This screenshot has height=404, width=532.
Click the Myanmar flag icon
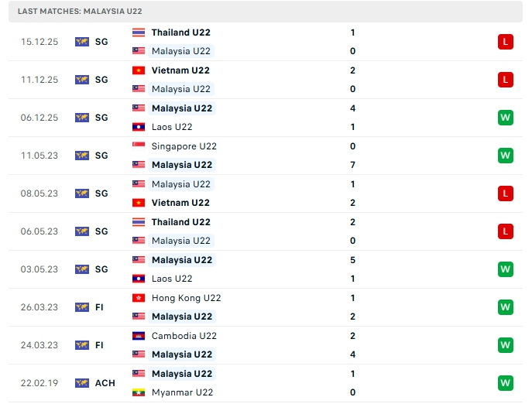pos(139,392)
